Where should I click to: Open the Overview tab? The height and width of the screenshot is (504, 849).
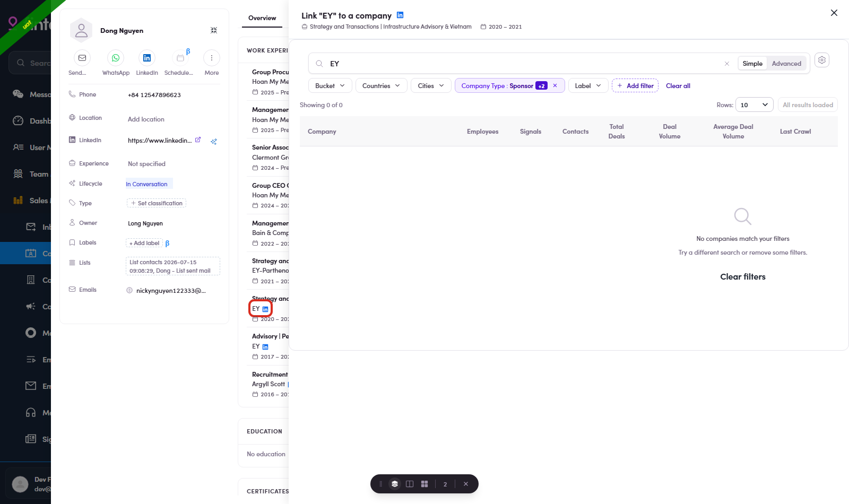pyautogui.click(x=262, y=18)
